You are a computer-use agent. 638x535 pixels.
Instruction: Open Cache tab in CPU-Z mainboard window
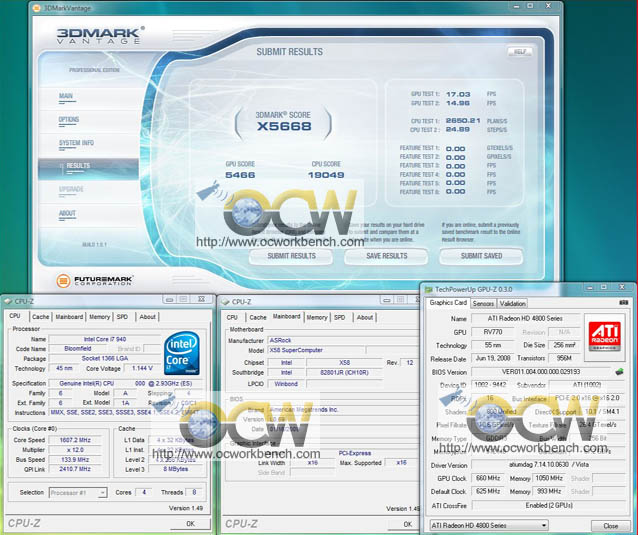258,317
